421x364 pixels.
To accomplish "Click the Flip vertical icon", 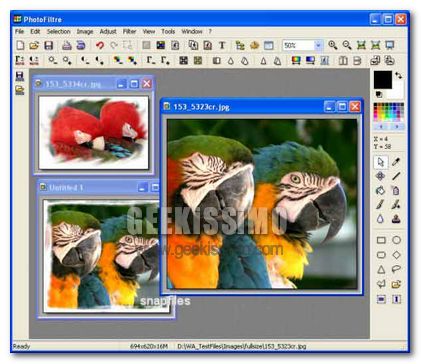I will (357, 60).
